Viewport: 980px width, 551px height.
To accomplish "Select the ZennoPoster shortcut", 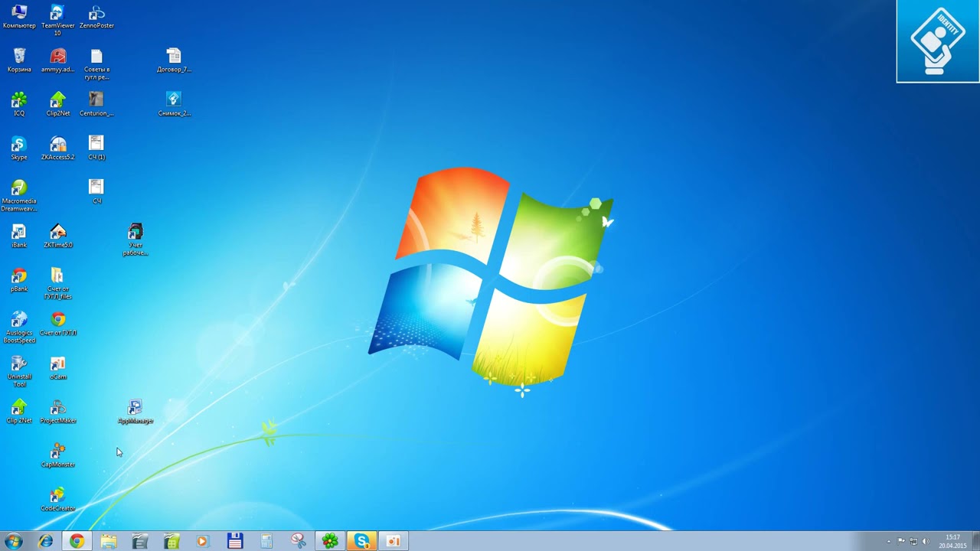I will tap(96, 17).
